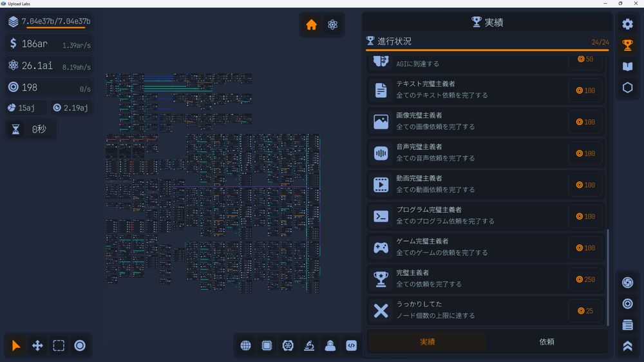
Task: Select the trophy achievements sidebar icon
Action: click(627, 45)
